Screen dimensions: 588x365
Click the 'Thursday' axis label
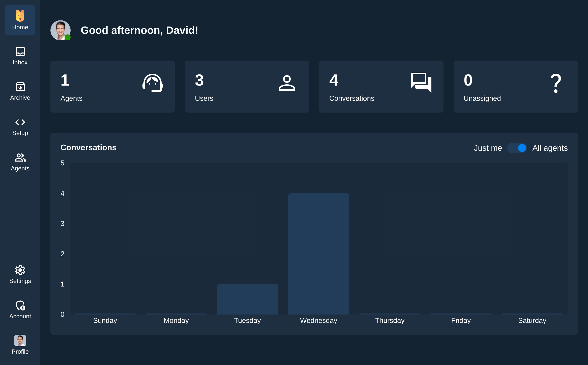[390, 321]
